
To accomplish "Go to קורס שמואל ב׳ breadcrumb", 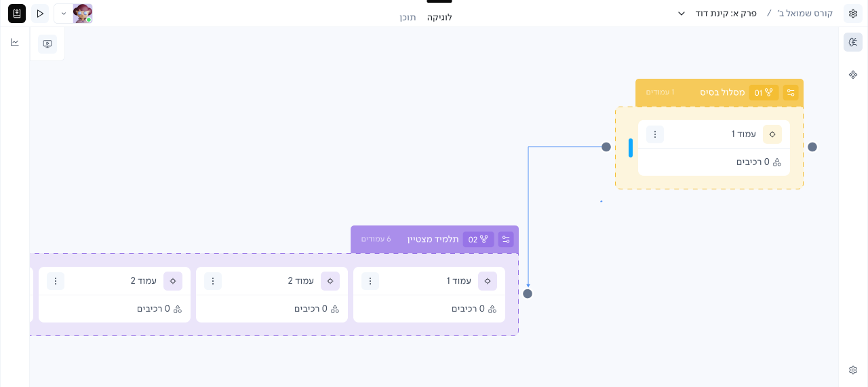I will [x=805, y=14].
